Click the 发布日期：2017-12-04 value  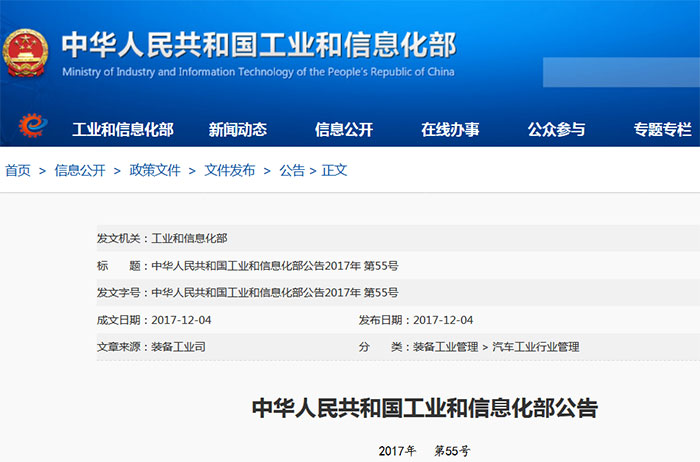443,320
